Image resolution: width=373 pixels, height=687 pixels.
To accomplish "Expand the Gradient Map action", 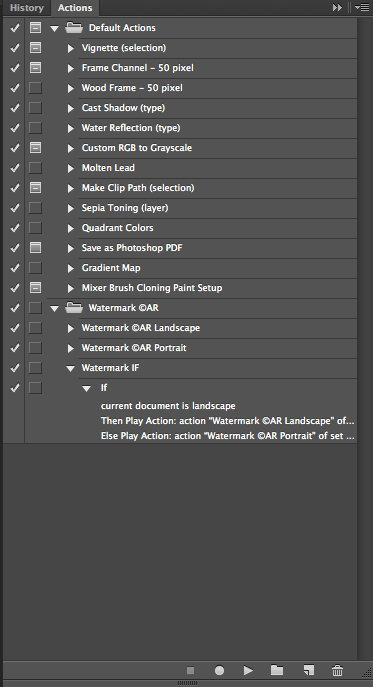I will [x=71, y=269].
